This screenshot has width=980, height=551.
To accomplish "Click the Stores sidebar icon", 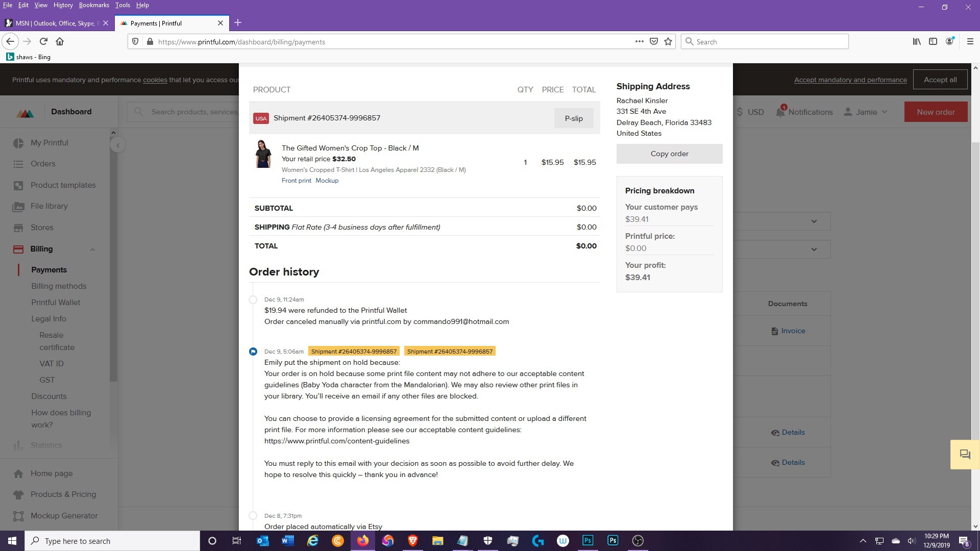I will click(18, 228).
